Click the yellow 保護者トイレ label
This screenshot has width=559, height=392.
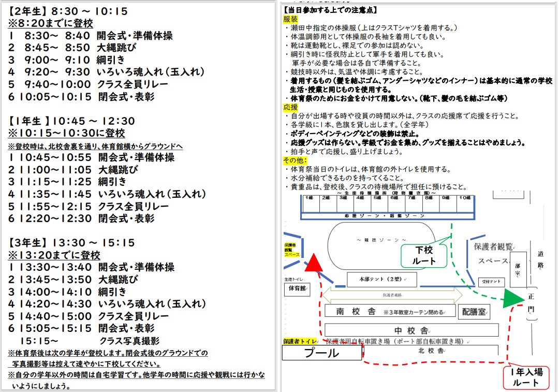point(300,341)
